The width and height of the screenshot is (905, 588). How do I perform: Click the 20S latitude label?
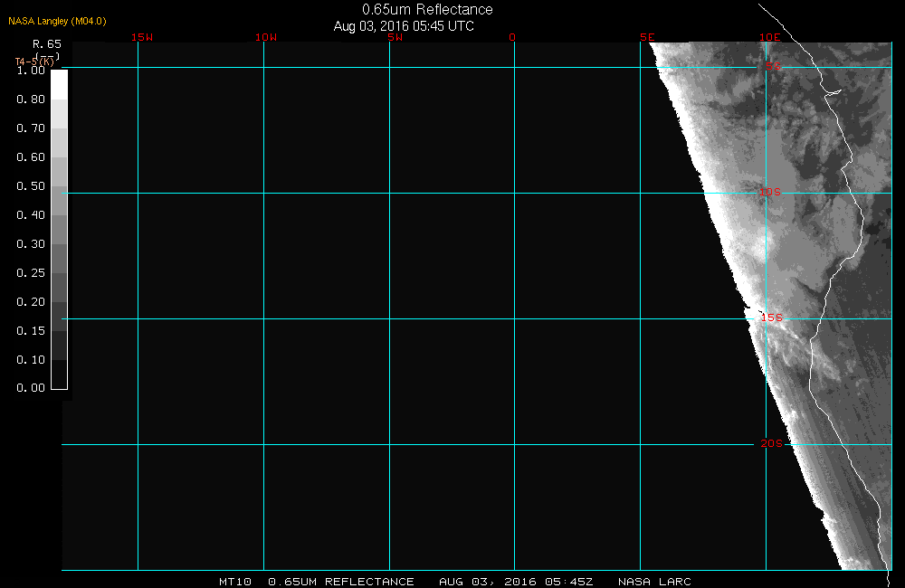[x=769, y=444]
